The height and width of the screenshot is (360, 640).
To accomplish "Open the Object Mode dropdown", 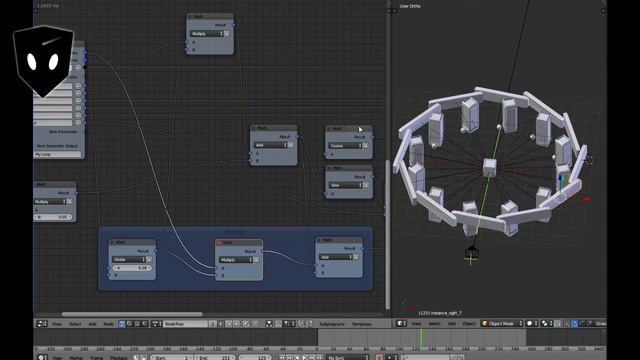I will tap(502, 323).
